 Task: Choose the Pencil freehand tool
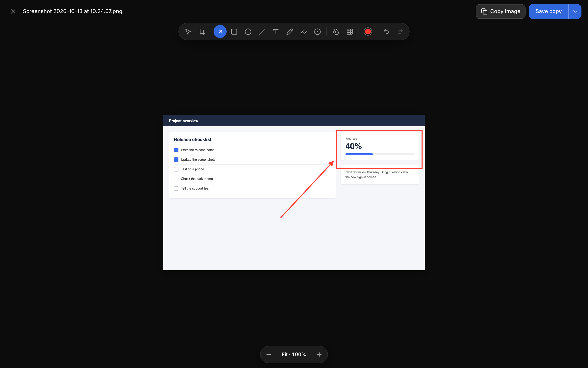coord(290,32)
